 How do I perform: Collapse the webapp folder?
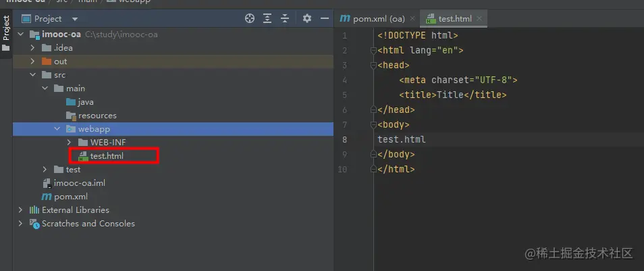pos(57,129)
